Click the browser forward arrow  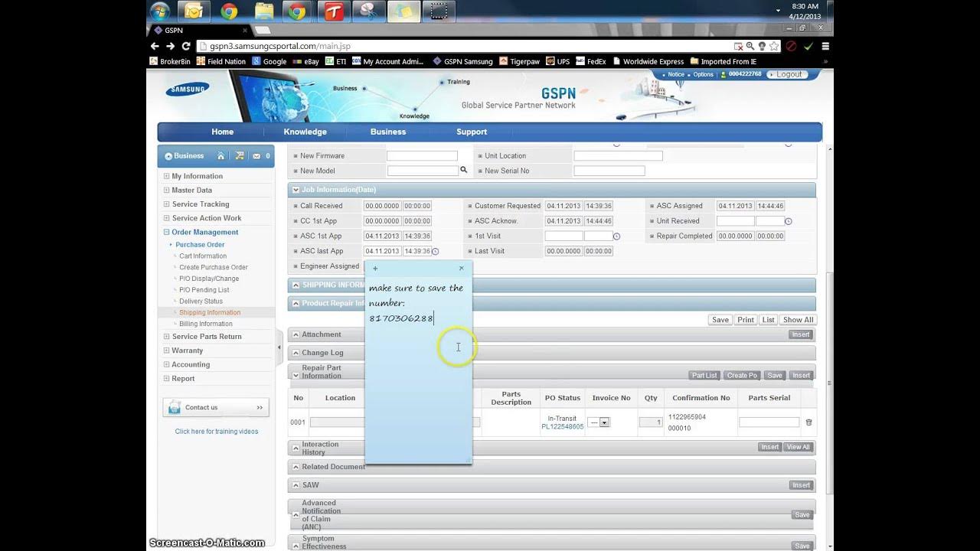pyautogui.click(x=171, y=46)
